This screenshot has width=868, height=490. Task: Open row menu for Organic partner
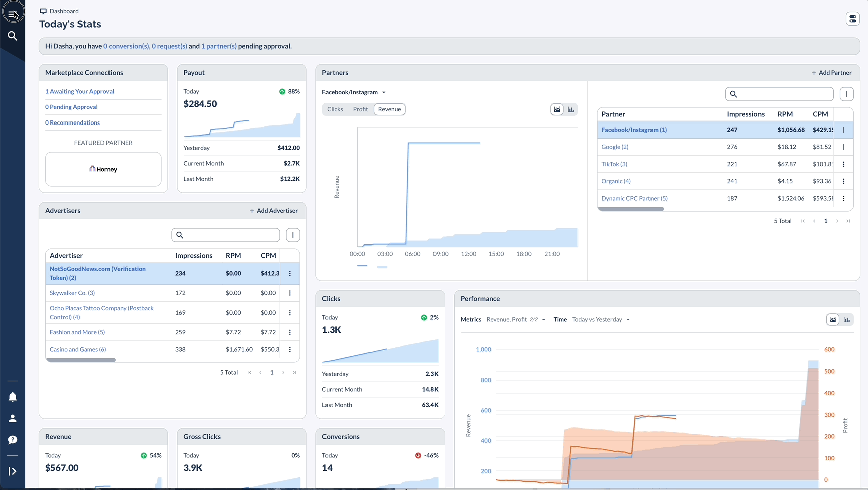coord(844,181)
